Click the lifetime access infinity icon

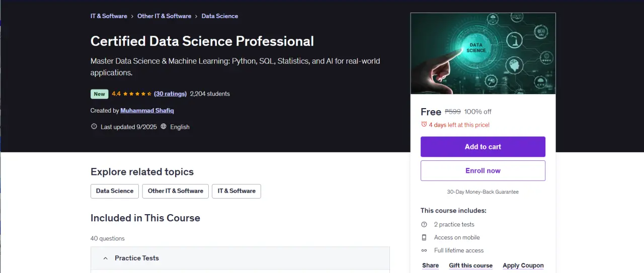coord(424,250)
